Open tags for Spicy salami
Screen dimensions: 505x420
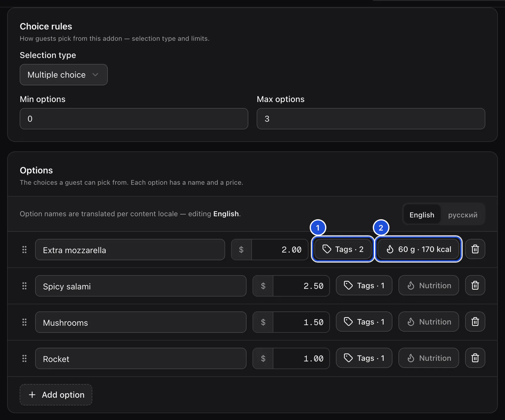pos(364,286)
